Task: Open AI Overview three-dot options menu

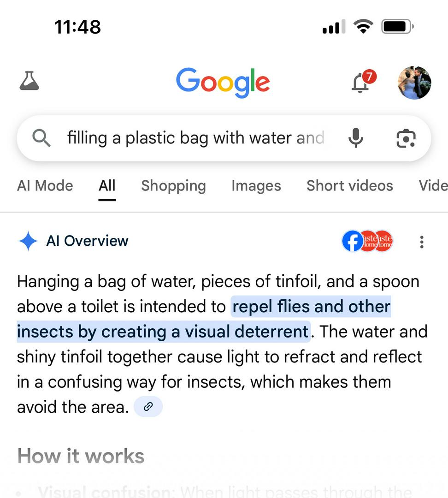Action: coord(421,242)
